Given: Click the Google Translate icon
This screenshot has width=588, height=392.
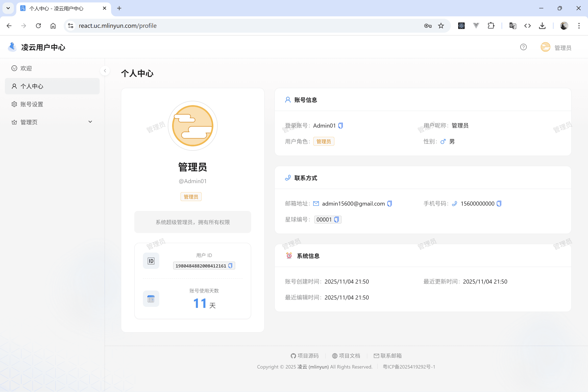Looking at the screenshot, I should (513, 26).
